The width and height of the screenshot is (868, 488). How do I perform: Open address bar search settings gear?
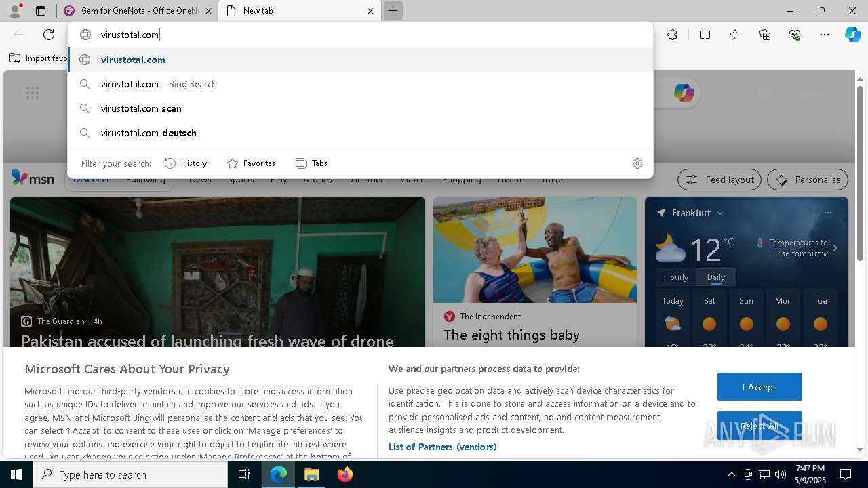click(637, 163)
